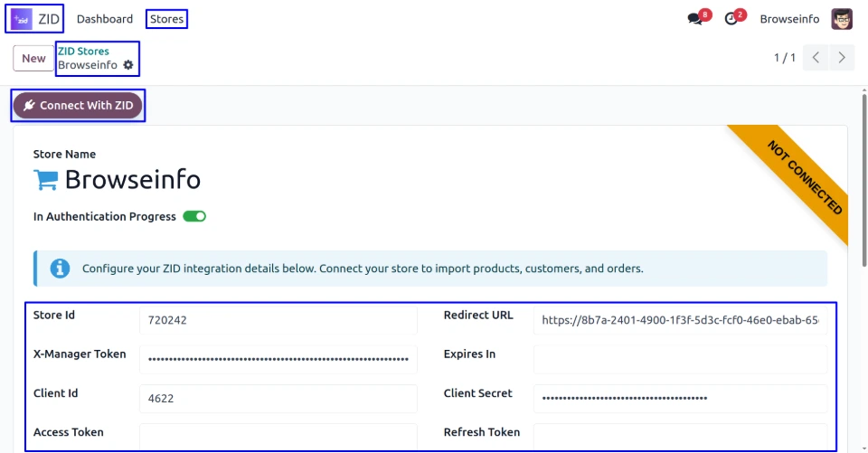The width and height of the screenshot is (868, 453).
Task: Open the activities clock icon
Action: (731, 19)
